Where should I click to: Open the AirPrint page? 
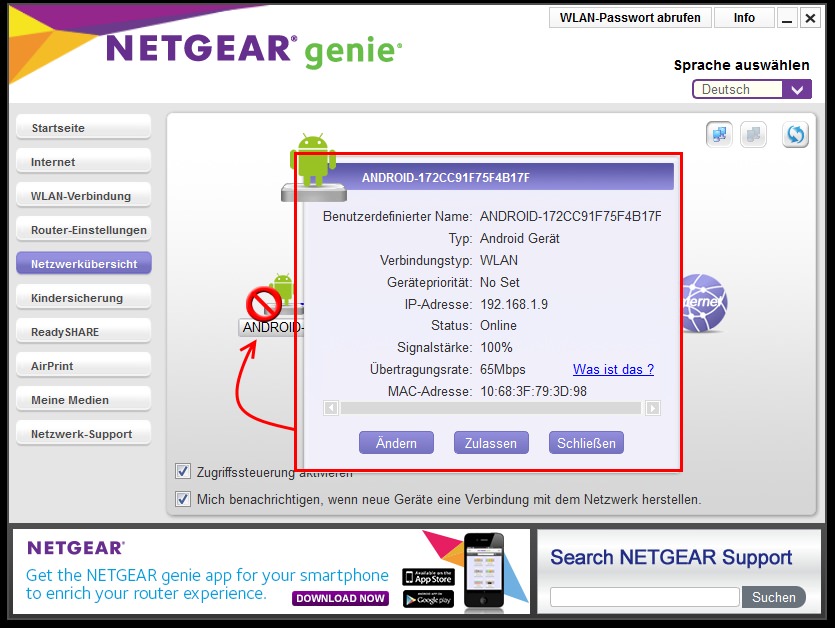coord(84,366)
